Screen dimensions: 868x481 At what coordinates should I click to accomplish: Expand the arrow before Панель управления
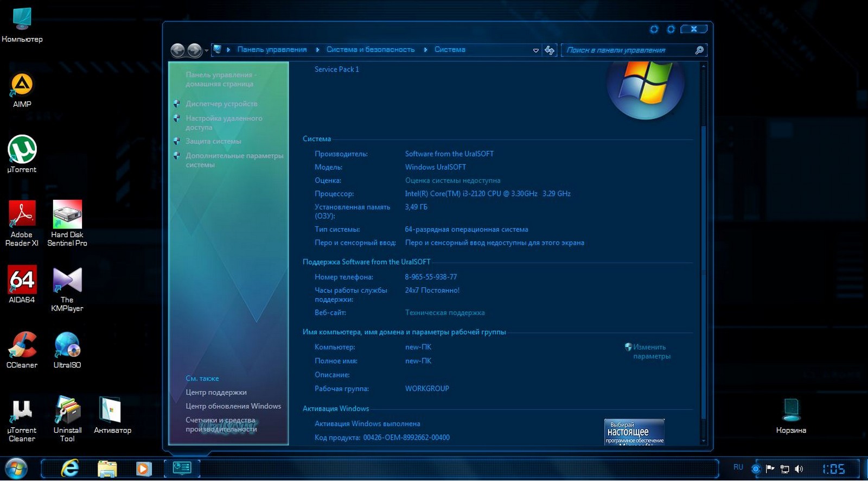pos(228,49)
